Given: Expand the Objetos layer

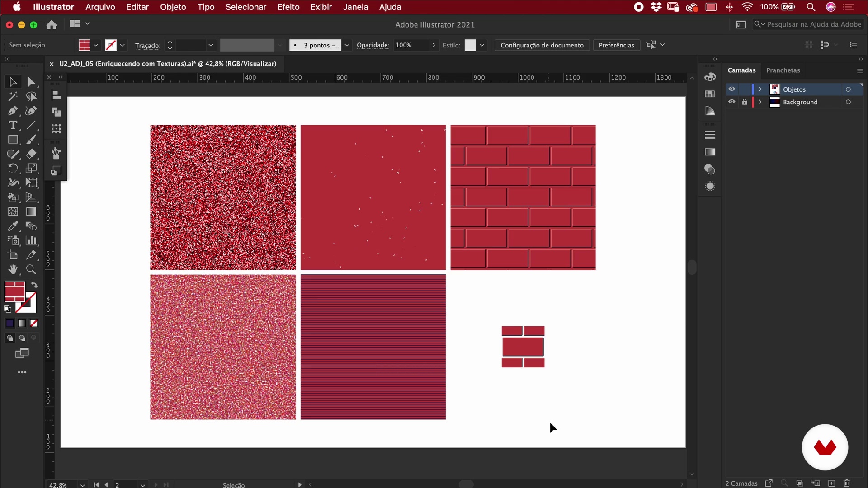Looking at the screenshot, I should 760,89.
